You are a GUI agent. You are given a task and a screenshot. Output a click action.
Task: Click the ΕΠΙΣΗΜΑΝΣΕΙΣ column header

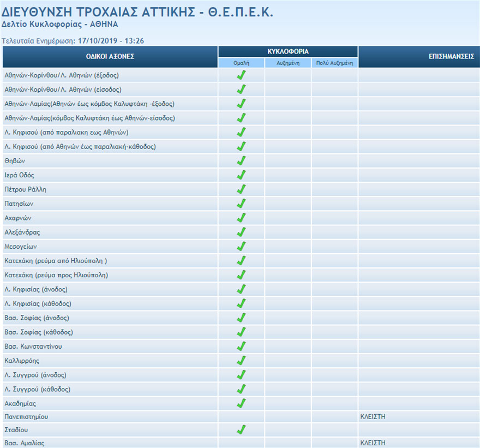pos(451,57)
